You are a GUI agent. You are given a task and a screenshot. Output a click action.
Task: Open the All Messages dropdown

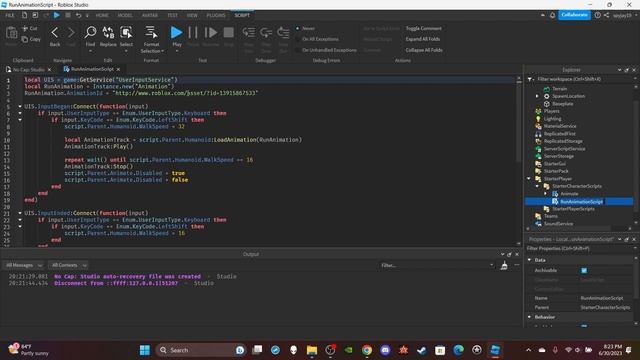[24, 265]
